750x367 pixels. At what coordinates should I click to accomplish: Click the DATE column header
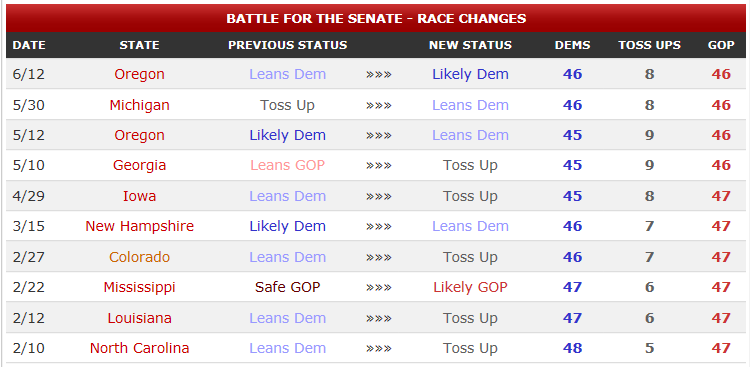29,45
